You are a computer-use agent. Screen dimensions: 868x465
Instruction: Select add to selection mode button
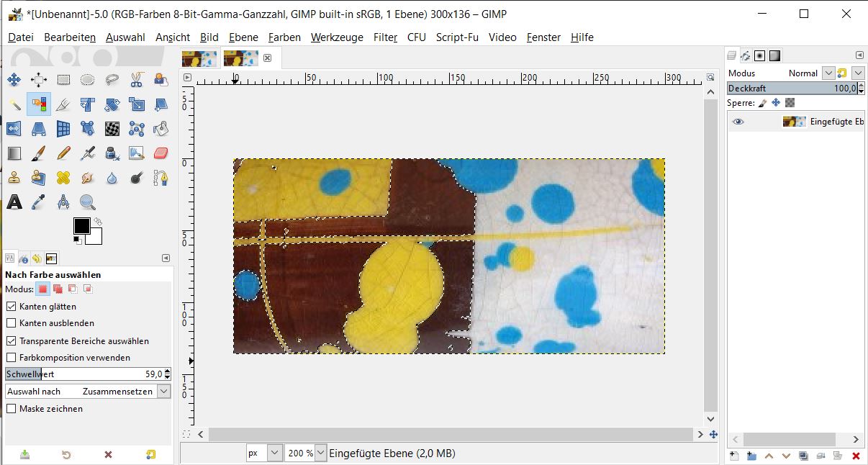pos(58,289)
